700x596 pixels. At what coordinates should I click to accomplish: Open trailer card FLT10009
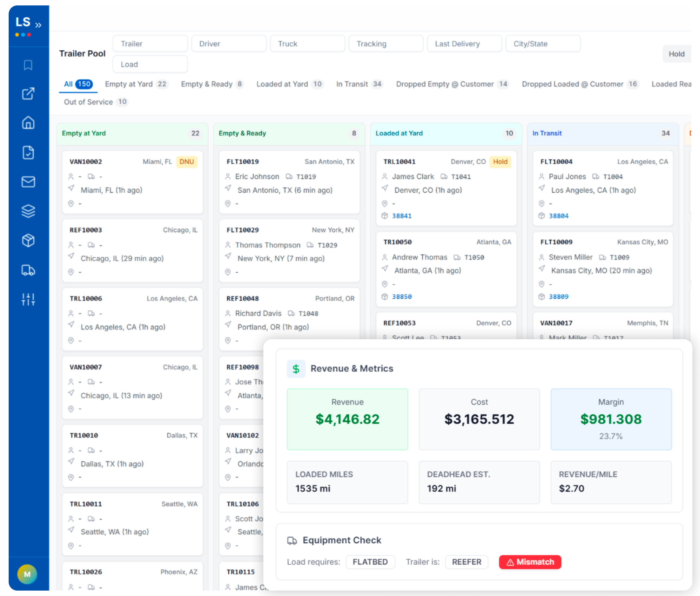point(603,269)
